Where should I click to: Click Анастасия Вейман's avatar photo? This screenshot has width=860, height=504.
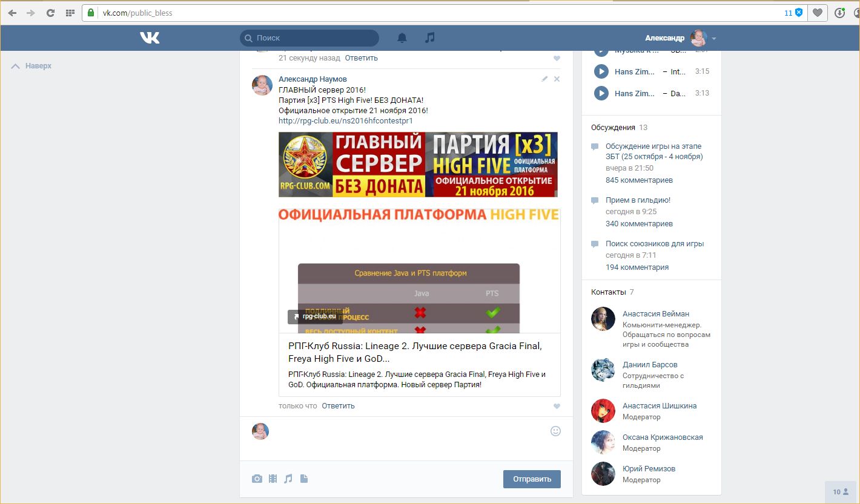[603, 319]
